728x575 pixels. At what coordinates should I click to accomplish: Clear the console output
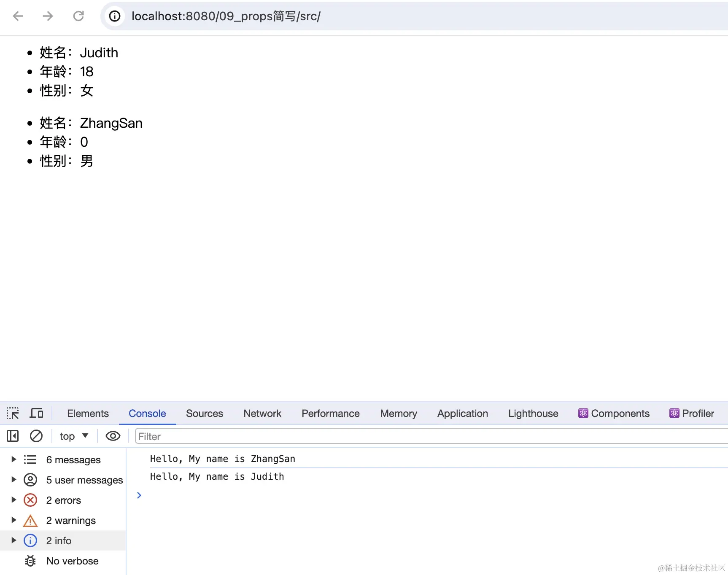pos(36,436)
